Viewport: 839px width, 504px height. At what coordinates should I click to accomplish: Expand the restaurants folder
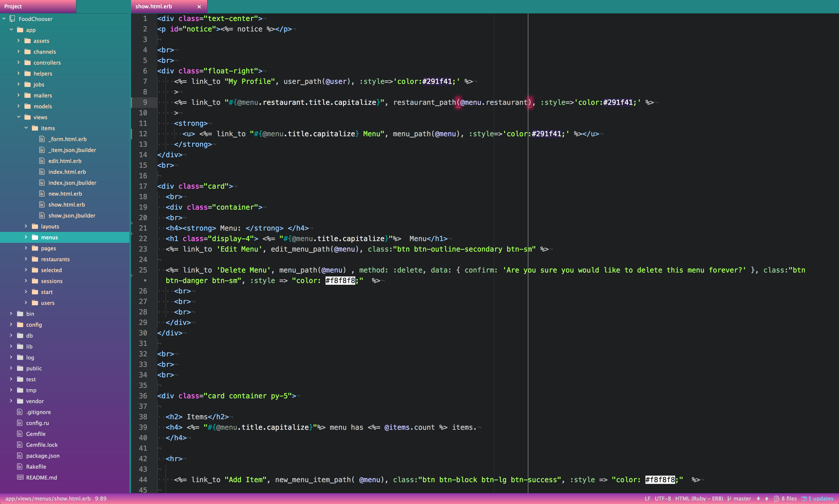26,259
